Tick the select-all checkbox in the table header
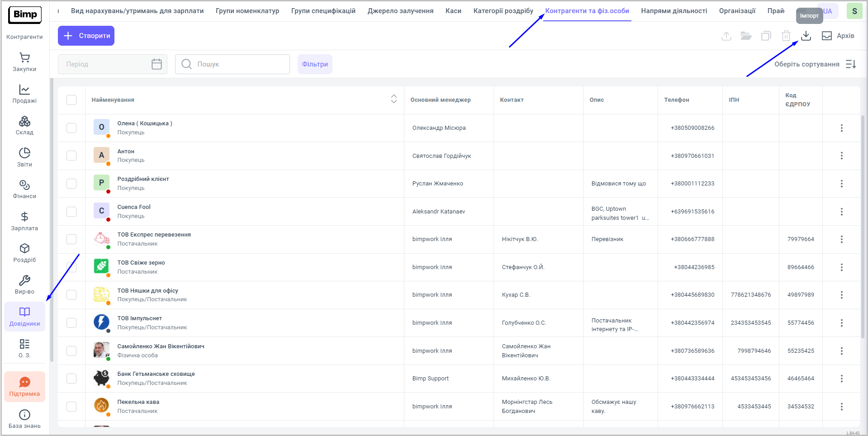Image resolution: width=868 pixels, height=436 pixels. pyautogui.click(x=71, y=100)
